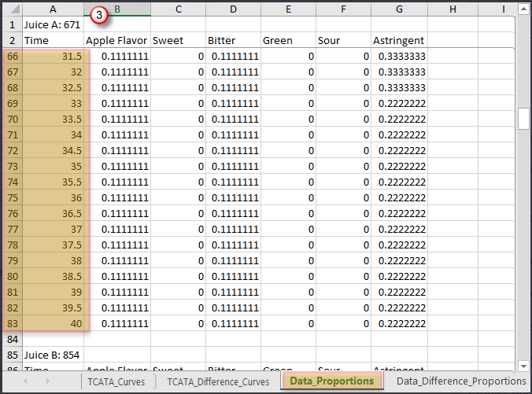
Task: Click the 'Sour' header cell in row 2
Action: (343, 40)
